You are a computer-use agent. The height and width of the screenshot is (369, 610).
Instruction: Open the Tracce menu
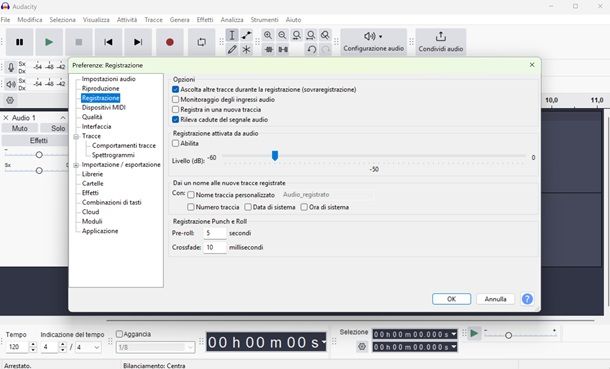[154, 19]
